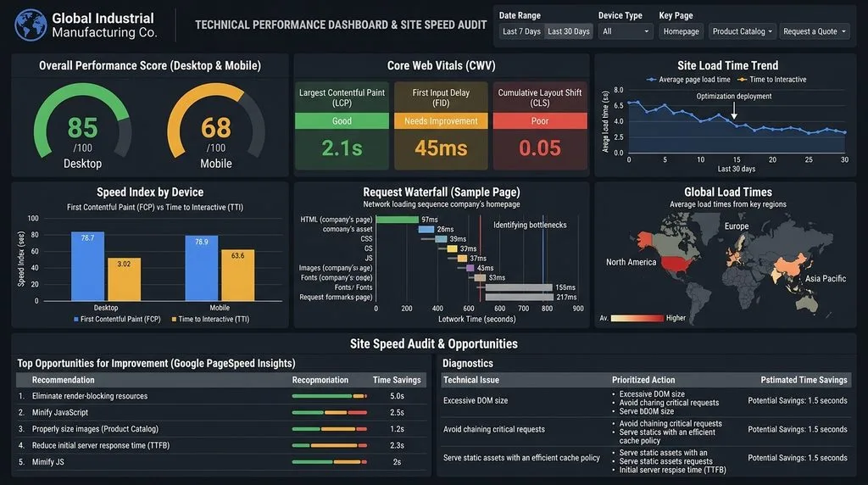Select the Mimify JS row
The height and width of the screenshot is (485, 868).
click(221, 462)
